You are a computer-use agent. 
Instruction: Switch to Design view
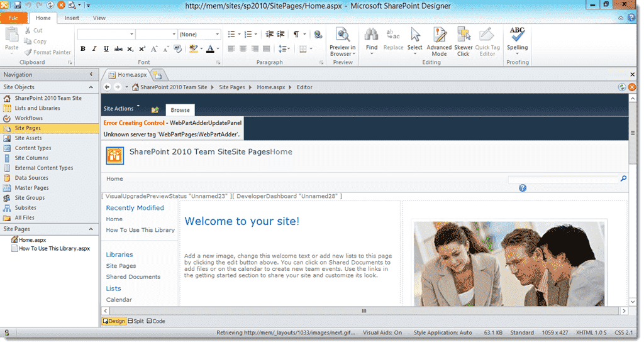tap(114, 321)
